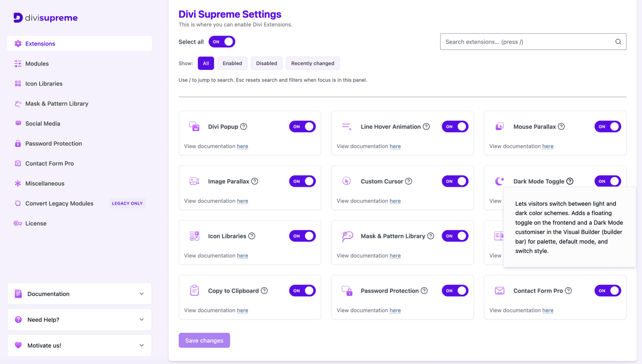Toggle the Select all switch
The height and width of the screenshot is (364, 642).
[222, 42]
